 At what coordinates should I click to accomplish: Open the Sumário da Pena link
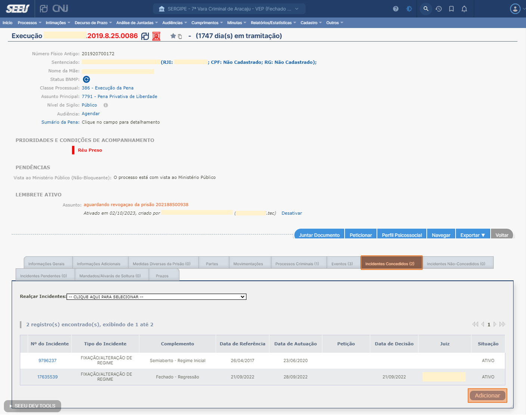click(x=60, y=122)
